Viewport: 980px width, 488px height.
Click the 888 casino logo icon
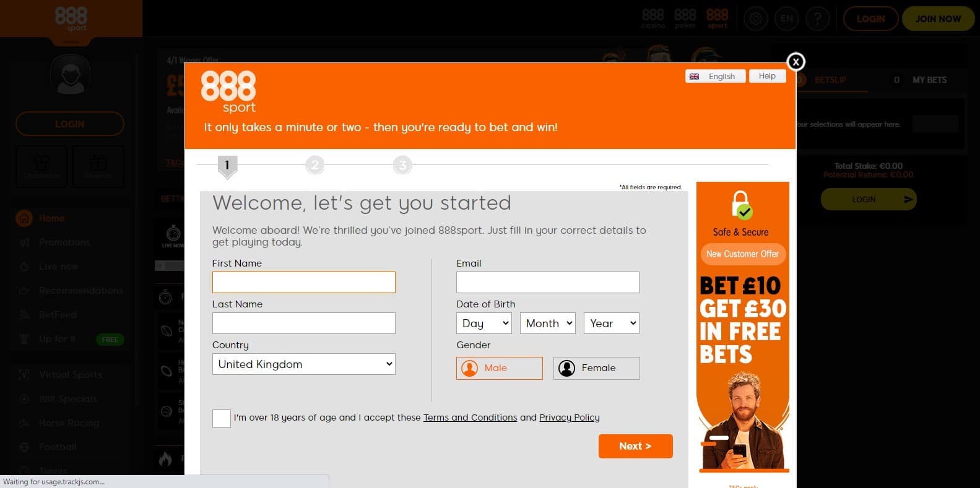[653, 19]
